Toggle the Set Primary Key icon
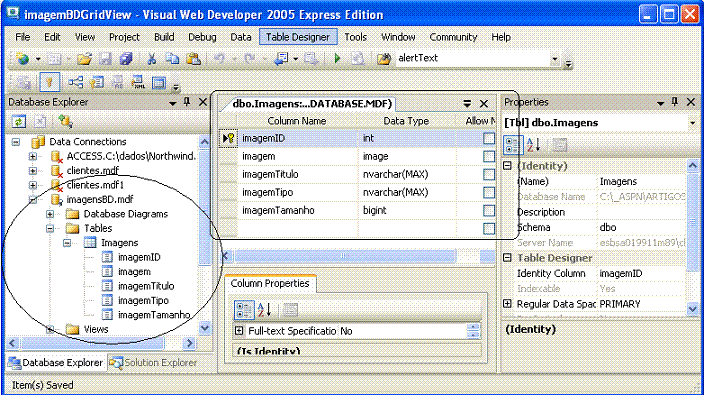Viewport: 704px width, 395px height. [49, 83]
